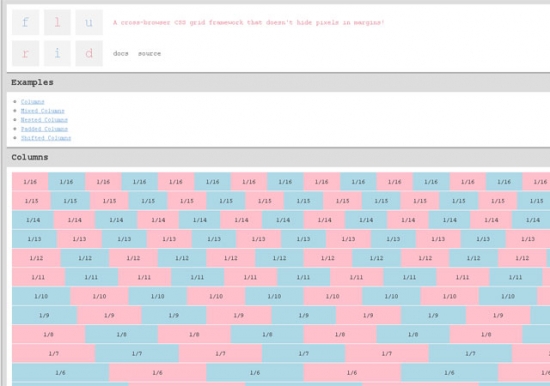Open the source link
The height and width of the screenshot is (386, 550).
pos(149,54)
